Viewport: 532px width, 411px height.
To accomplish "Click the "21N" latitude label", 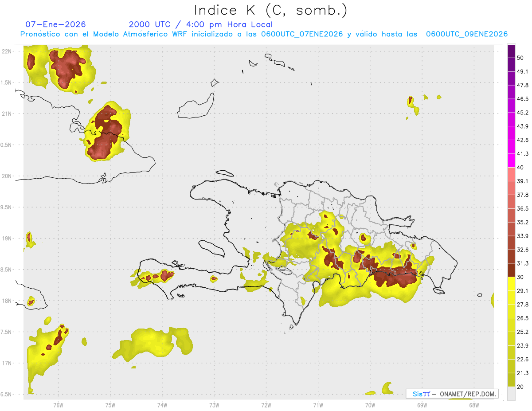I will pyautogui.click(x=7, y=114).
